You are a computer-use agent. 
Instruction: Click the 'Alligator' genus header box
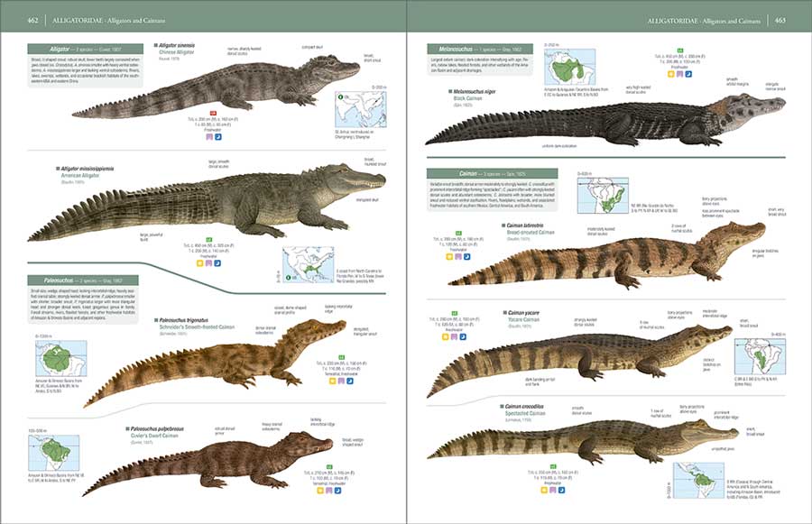pos(86,50)
